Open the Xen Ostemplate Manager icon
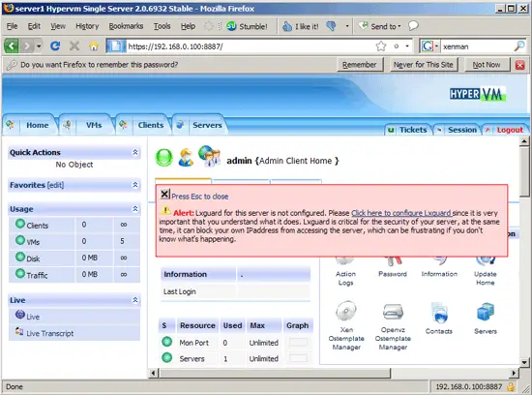532x395 pixels. point(346,311)
